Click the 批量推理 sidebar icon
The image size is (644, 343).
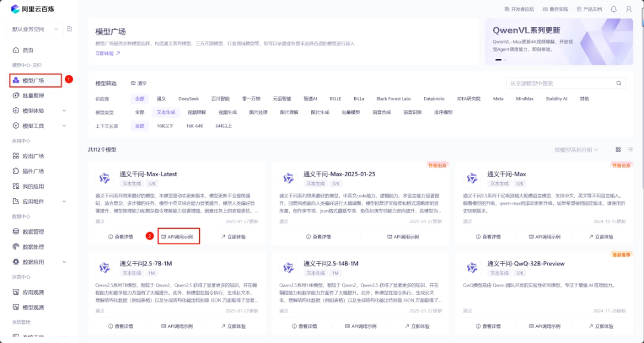(16, 96)
